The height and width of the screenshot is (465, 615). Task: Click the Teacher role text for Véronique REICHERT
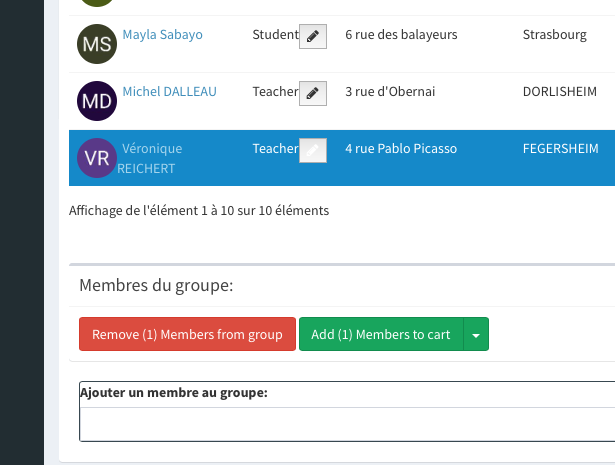[x=275, y=149]
